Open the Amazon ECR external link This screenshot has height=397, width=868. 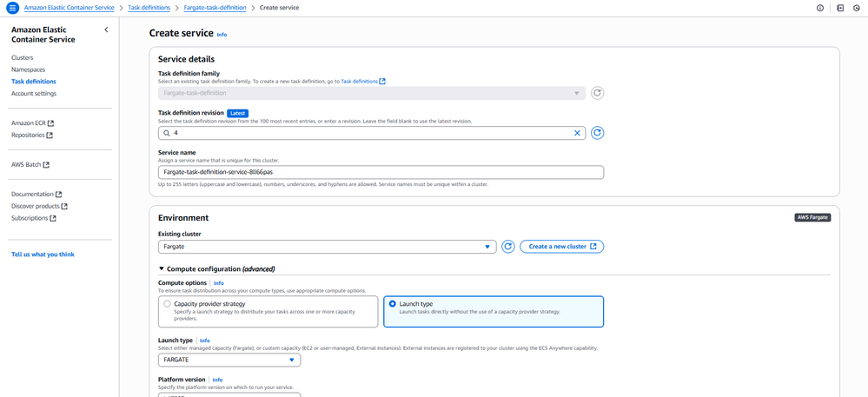pos(32,123)
